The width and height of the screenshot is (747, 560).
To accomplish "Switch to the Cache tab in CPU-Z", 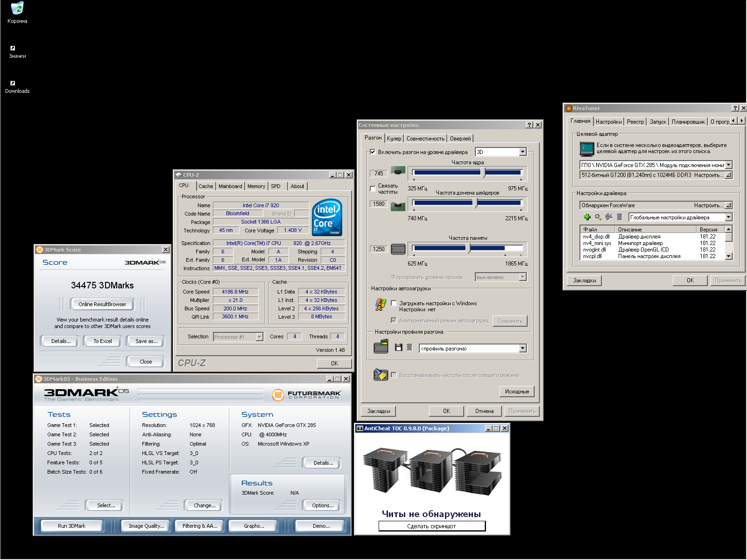I will pyautogui.click(x=205, y=186).
